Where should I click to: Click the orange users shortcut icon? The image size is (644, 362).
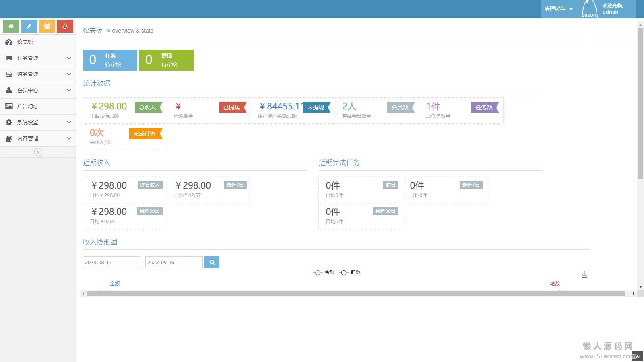(x=47, y=26)
